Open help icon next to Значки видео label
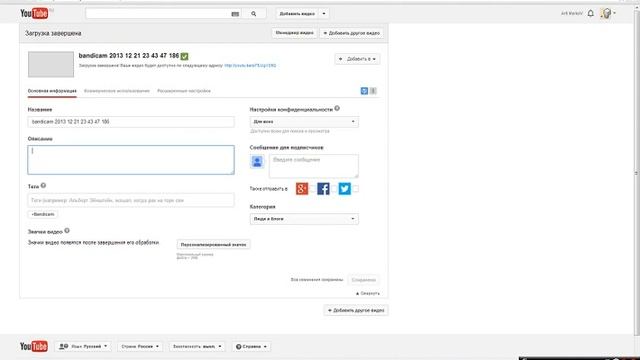The image size is (640, 360). tap(67, 231)
